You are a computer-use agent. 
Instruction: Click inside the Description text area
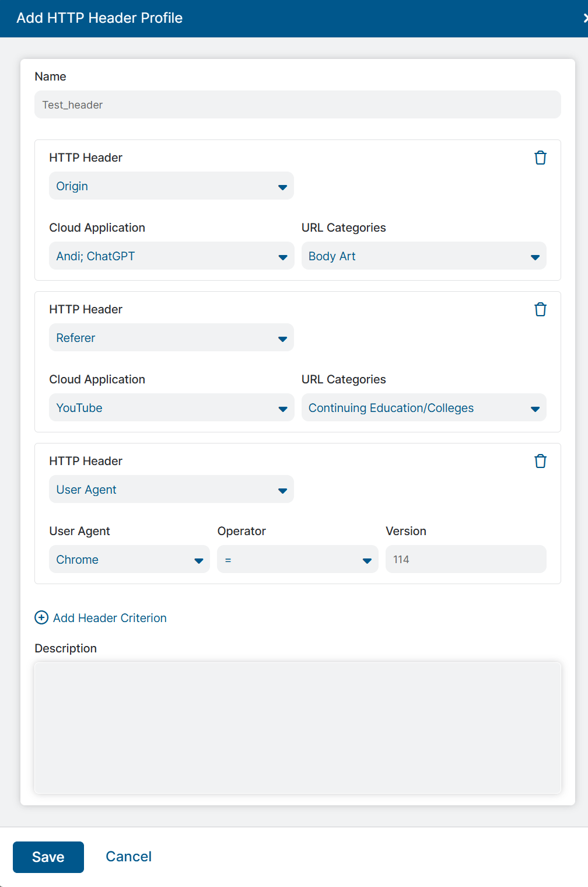(297, 727)
